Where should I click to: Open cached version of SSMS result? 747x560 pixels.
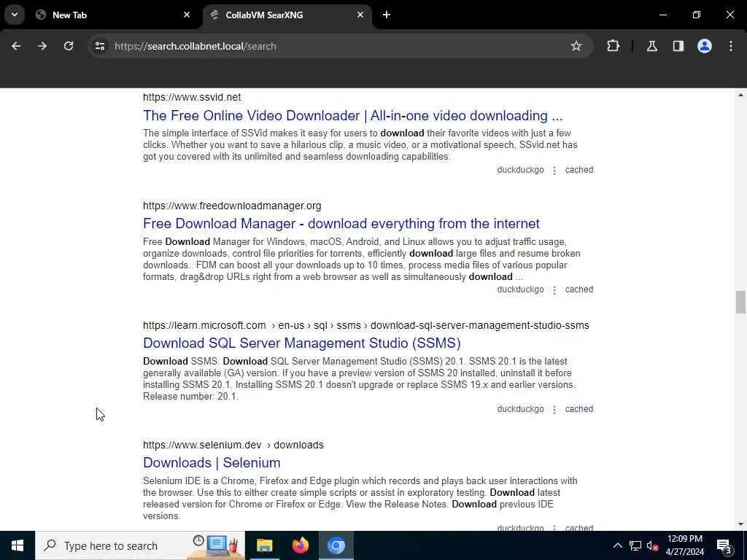coord(578,409)
